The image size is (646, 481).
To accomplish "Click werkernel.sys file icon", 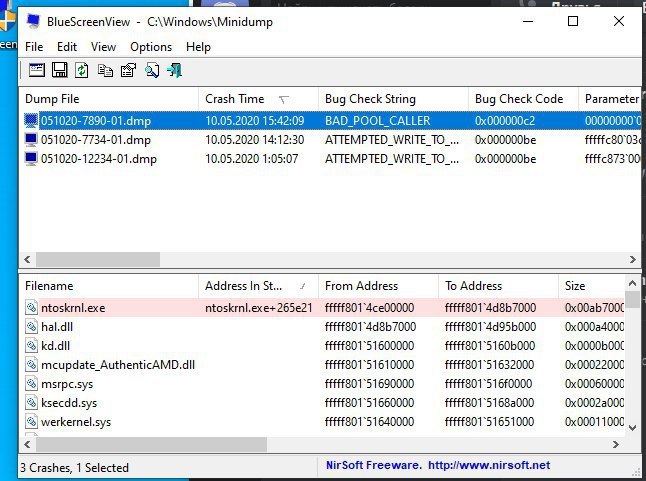I will (x=31, y=421).
